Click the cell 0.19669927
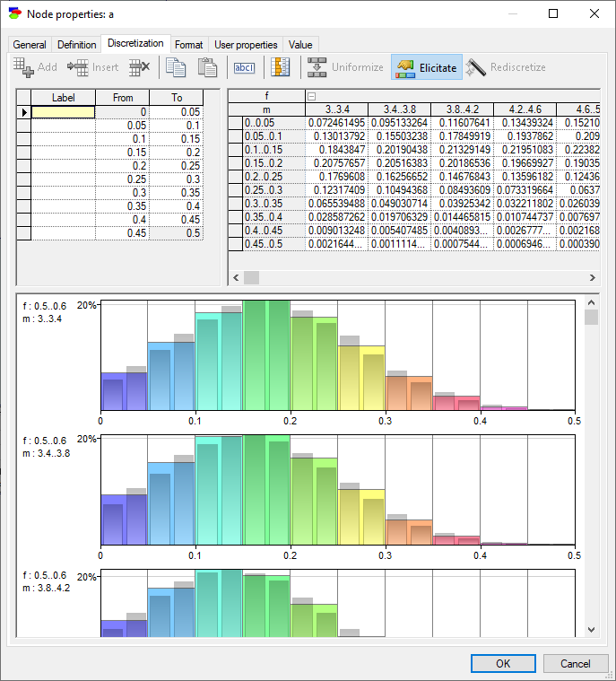Screen dimensions: 616x681 coord(525,163)
